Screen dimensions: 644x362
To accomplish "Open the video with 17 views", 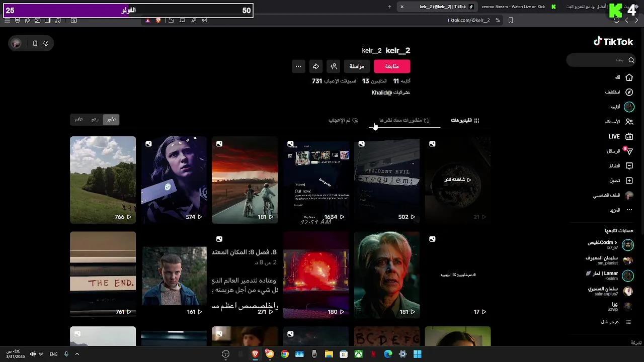I will 458,275.
